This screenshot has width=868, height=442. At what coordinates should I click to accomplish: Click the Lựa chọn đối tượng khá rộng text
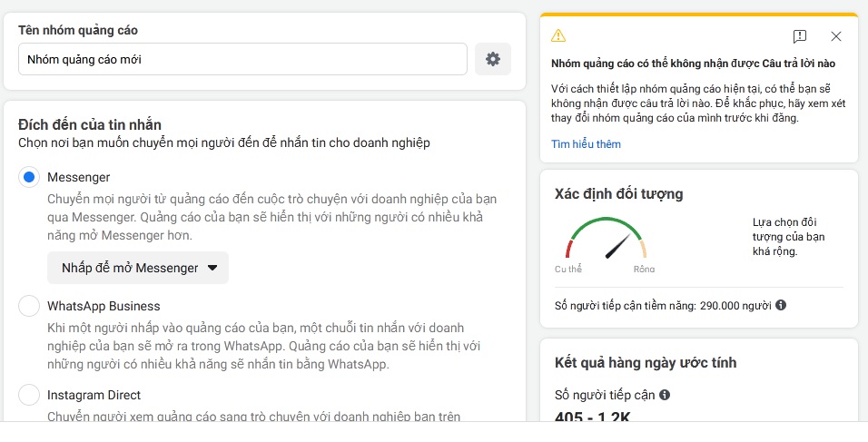788,237
